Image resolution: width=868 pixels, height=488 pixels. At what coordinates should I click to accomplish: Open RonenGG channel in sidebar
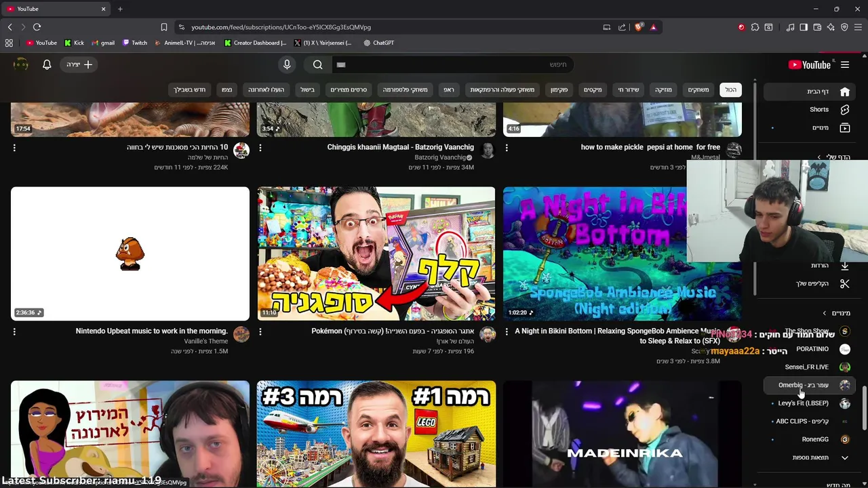[810, 439]
